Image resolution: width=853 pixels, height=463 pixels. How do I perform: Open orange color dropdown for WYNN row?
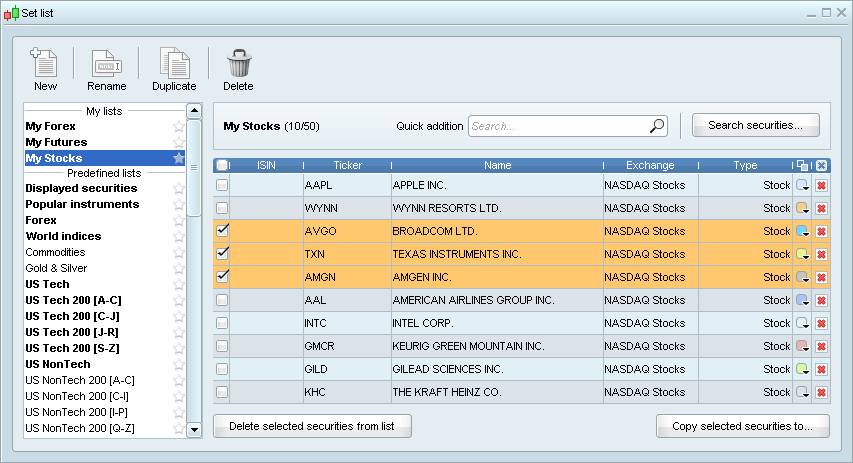click(x=802, y=208)
